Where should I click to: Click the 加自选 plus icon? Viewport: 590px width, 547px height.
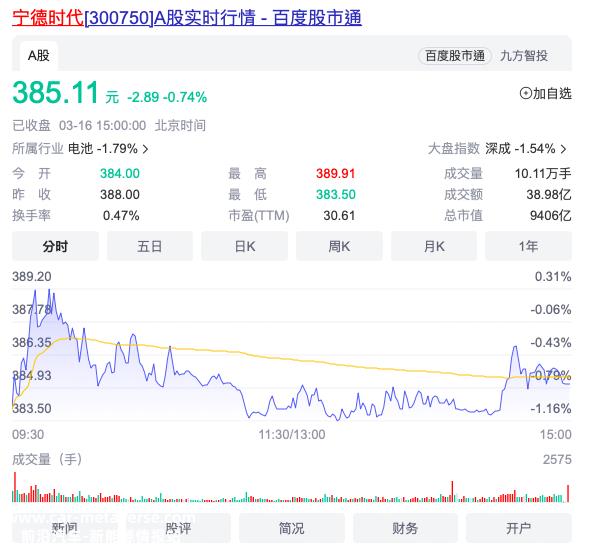pos(525,93)
